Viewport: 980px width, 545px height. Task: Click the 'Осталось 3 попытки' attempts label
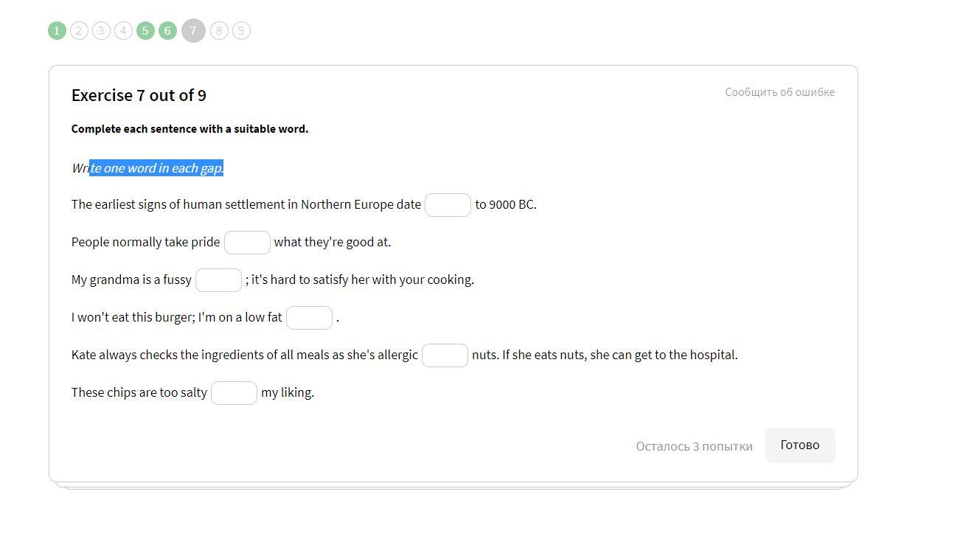[694, 446]
